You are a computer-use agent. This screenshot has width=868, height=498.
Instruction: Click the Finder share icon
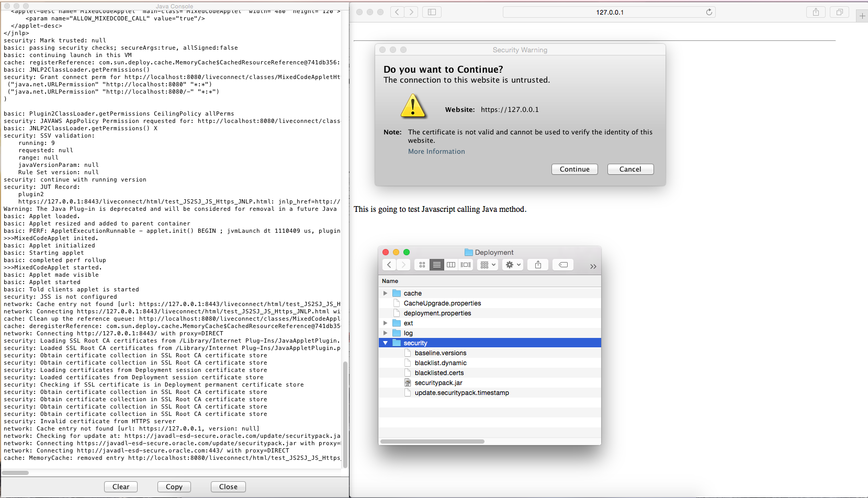pyautogui.click(x=538, y=265)
